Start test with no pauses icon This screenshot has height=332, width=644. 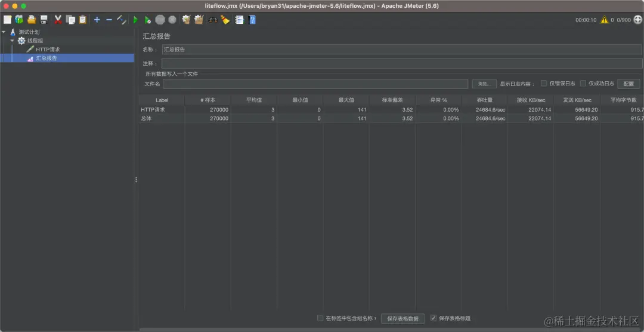click(x=148, y=19)
